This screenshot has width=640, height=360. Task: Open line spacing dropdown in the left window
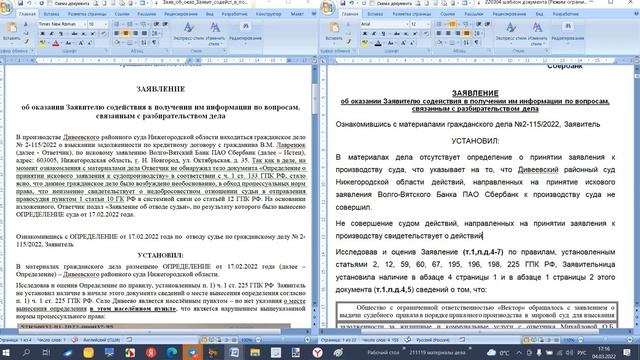point(156,33)
